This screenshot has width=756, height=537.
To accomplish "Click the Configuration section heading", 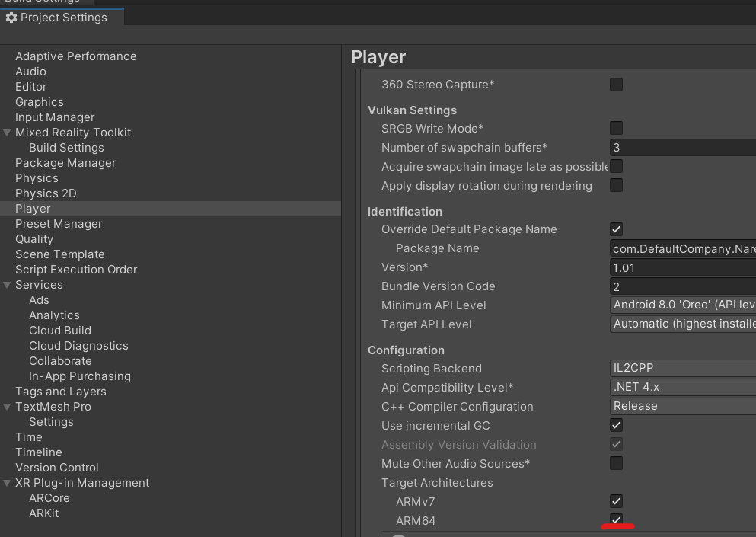I will pos(406,350).
